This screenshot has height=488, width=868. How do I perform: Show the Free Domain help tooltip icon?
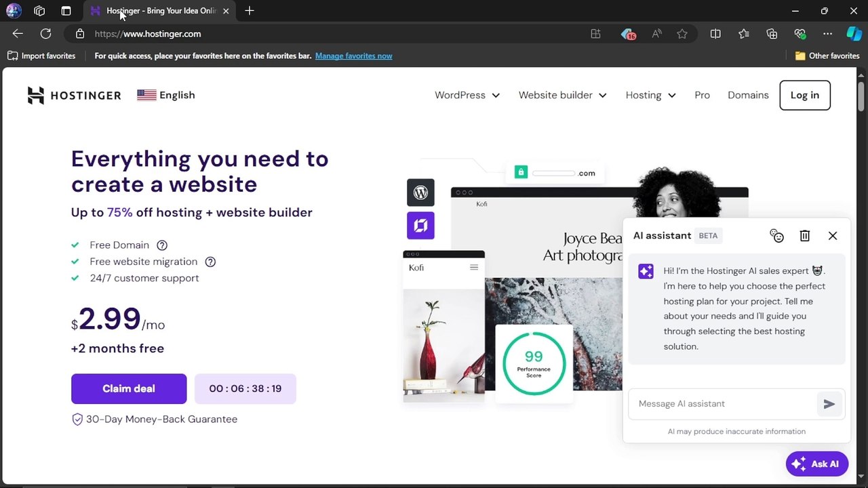click(162, 245)
